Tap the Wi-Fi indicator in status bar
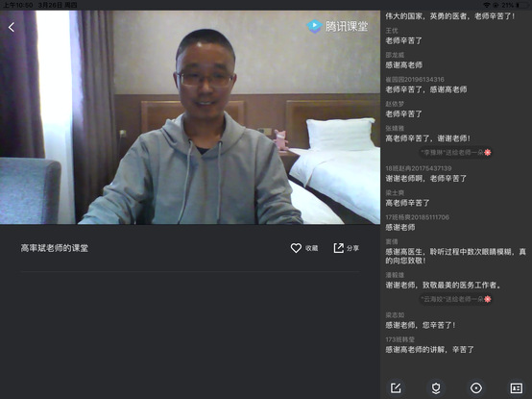The height and width of the screenshot is (399, 532). [487, 5]
